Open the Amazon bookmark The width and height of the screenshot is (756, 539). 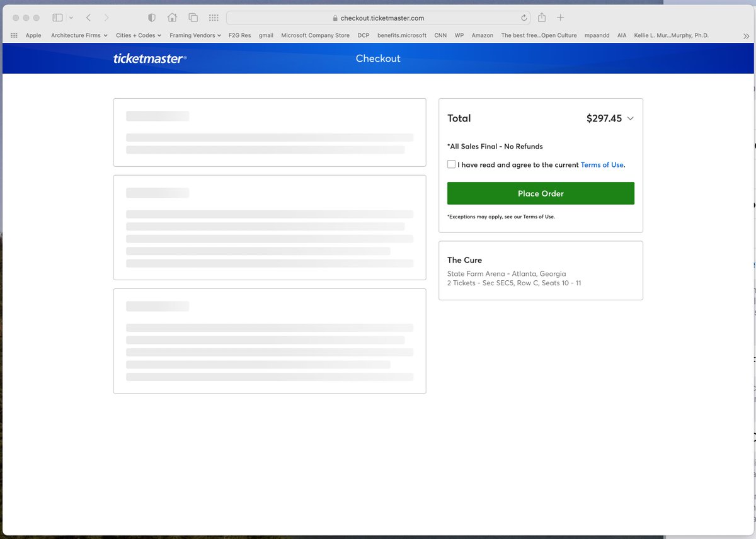coord(483,35)
